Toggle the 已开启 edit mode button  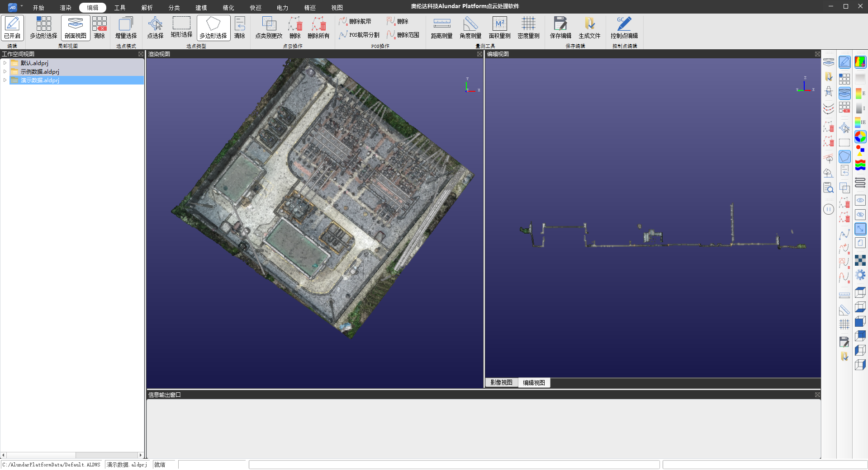click(12, 28)
